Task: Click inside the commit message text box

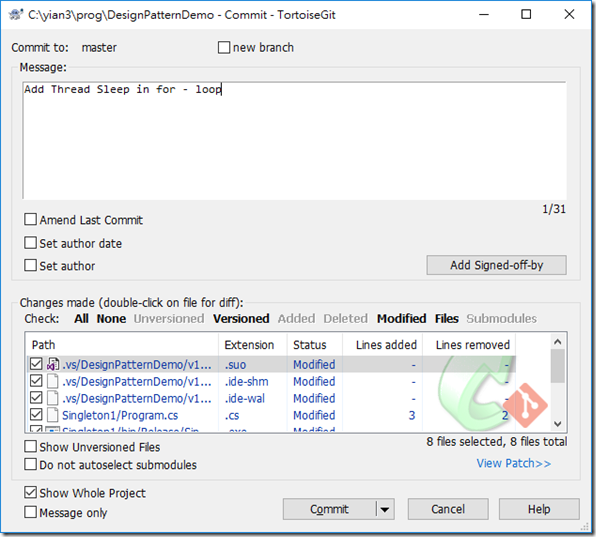Action: [x=295, y=141]
